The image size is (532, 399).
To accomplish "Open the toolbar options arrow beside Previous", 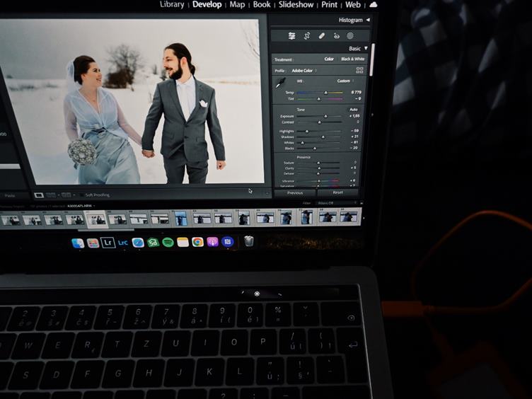I will pyautogui.click(x=267, y=193).
